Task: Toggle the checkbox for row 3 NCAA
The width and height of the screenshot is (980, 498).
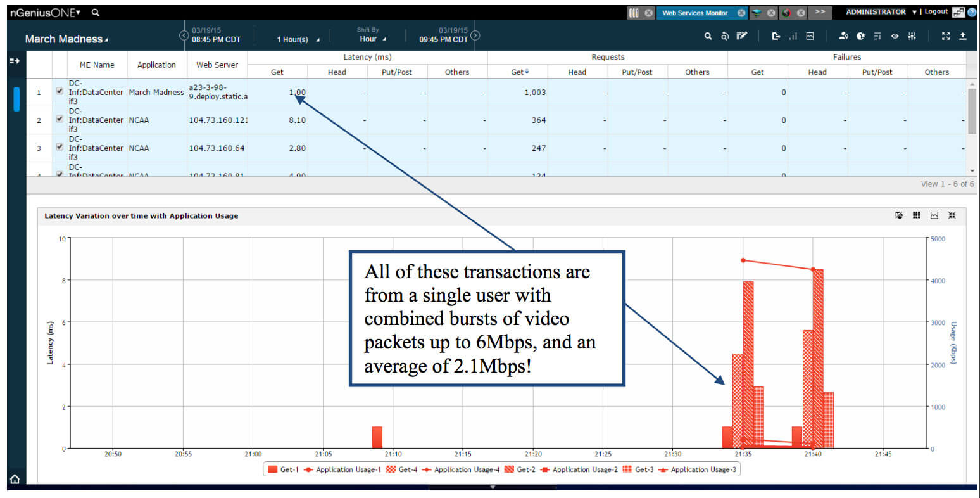Action: [60, 146]
